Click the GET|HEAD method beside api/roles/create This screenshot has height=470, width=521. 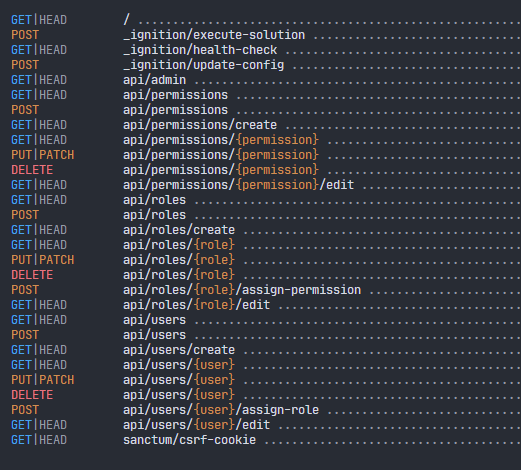click(39, 230)
